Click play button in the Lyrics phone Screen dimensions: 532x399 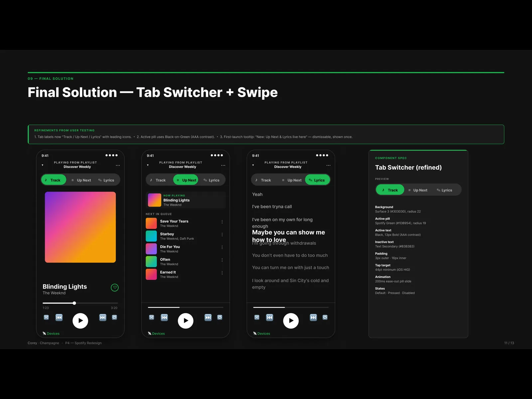tap(291, 321)
